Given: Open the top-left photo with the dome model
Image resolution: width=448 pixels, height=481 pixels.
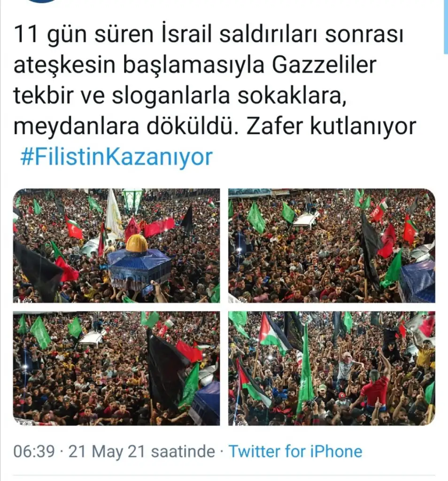Looking at the screenshot, I should tap(116, 246).
